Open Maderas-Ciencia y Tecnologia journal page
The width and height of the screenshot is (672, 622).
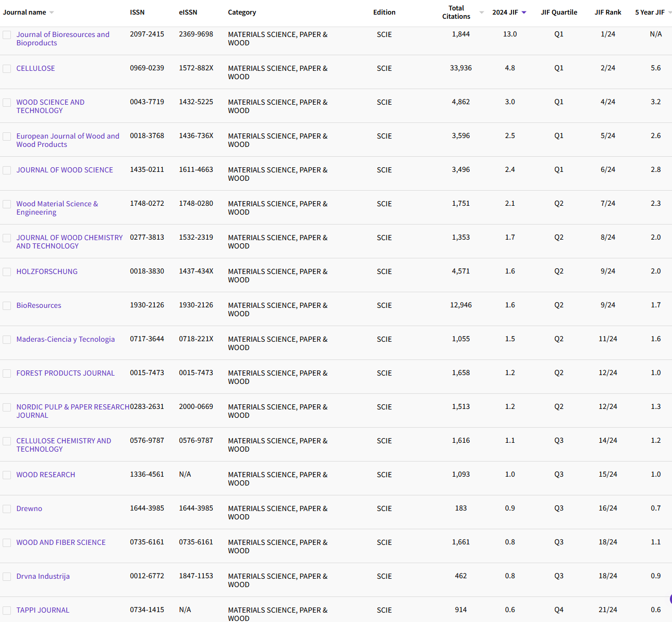pos(65,339)
